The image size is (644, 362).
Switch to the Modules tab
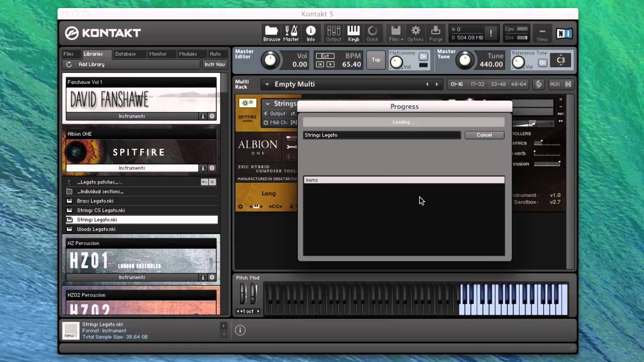(188, 54)
